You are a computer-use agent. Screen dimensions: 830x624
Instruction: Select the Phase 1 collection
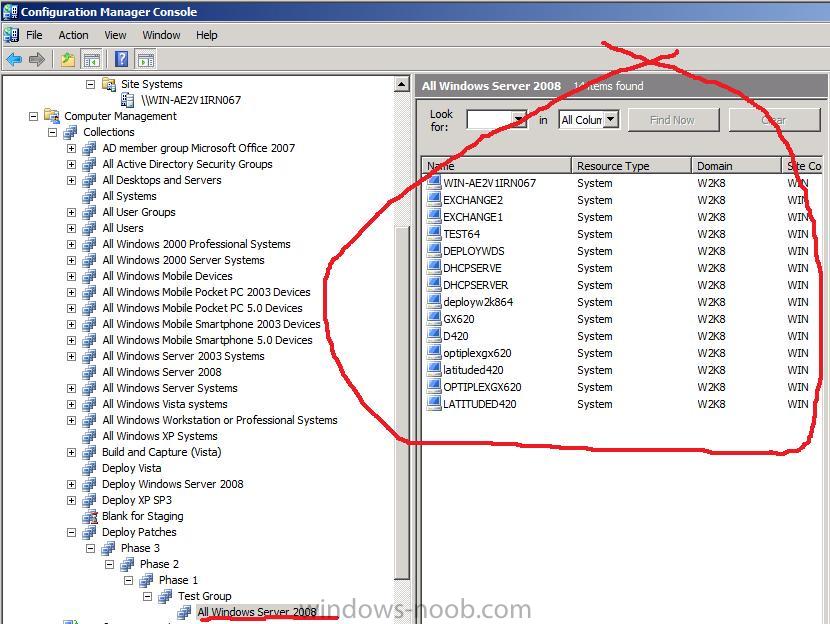[178, 580]
